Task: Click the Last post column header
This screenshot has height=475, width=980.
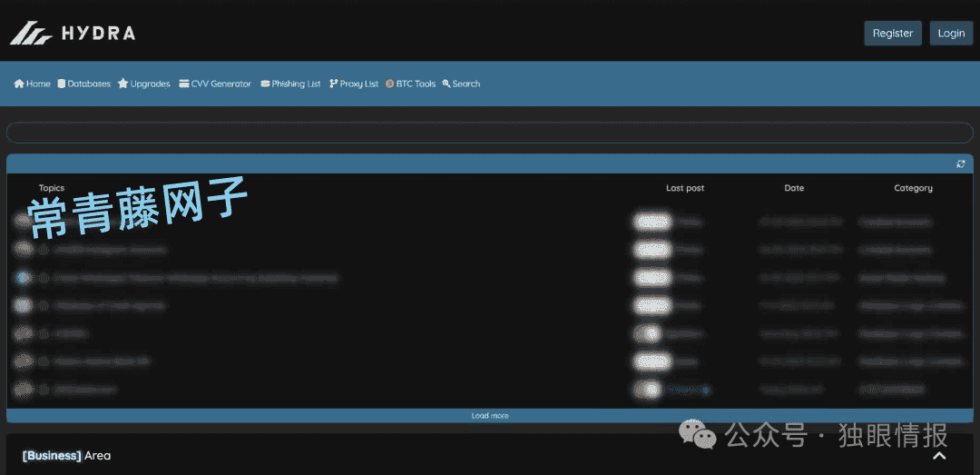Action: [685, 188]
